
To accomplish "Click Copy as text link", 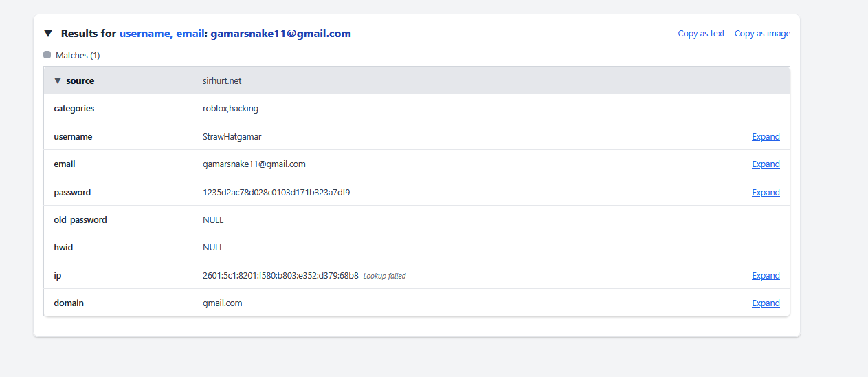I will pos(701,34).
